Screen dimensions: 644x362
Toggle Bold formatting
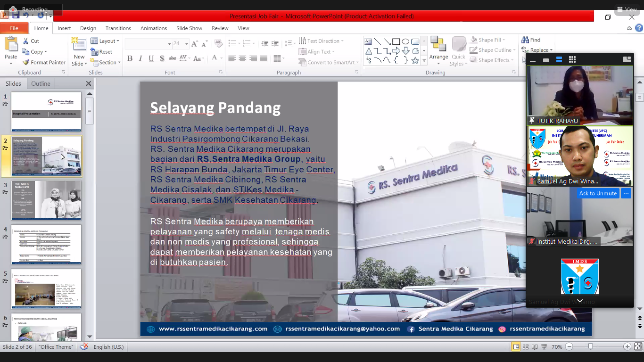[130, 58]
